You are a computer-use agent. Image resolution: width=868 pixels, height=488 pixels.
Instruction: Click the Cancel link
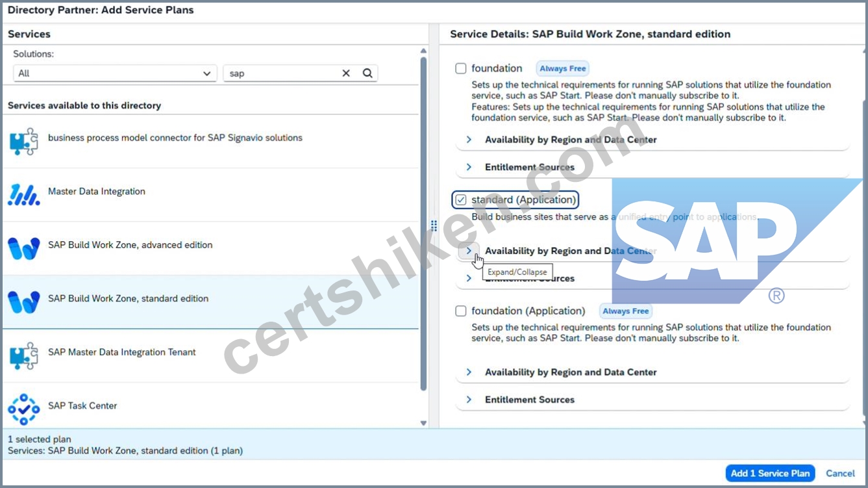pyautogui.click(x=840, y=473)
